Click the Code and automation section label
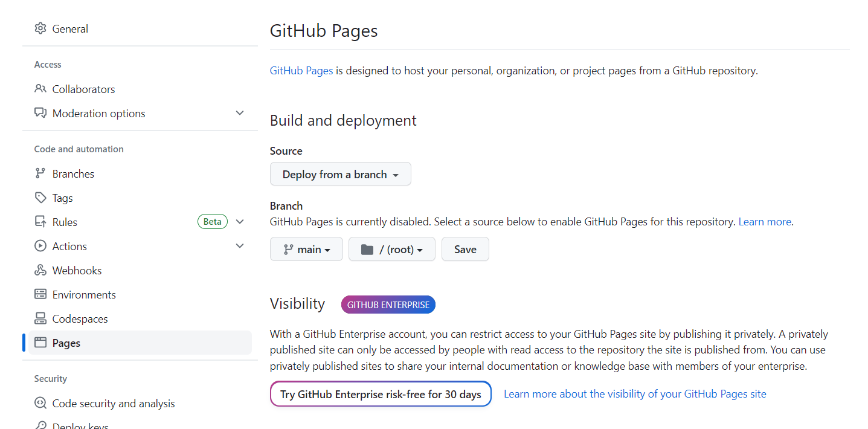 (79, 149)
